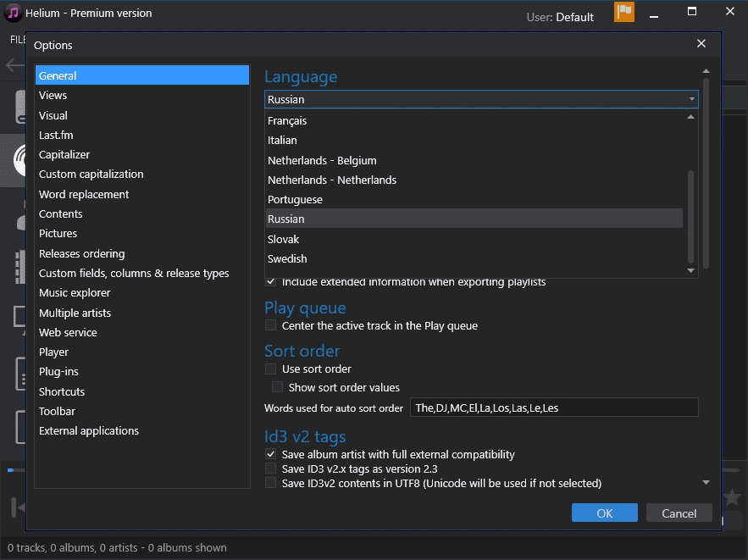Choose Netherlands - Belgium language

(474, 160)
